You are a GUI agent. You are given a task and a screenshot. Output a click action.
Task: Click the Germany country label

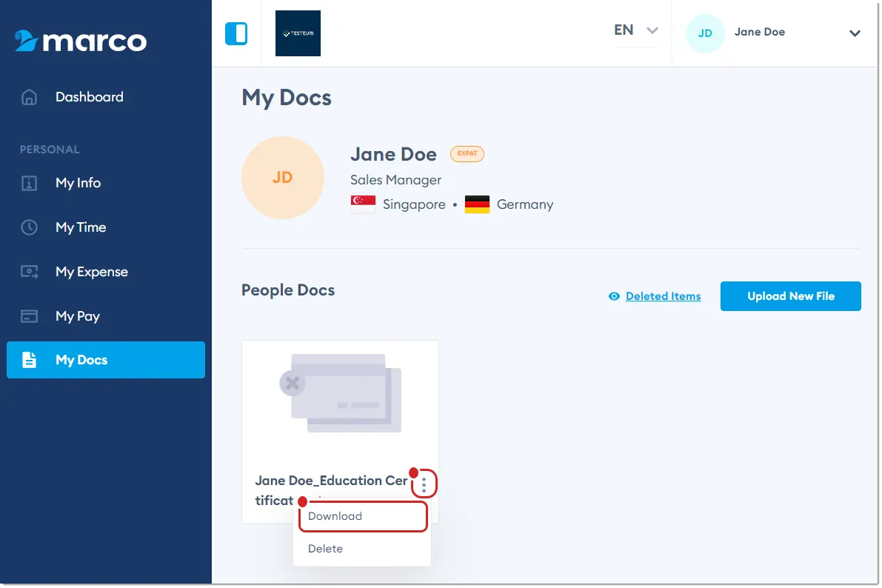525,205
